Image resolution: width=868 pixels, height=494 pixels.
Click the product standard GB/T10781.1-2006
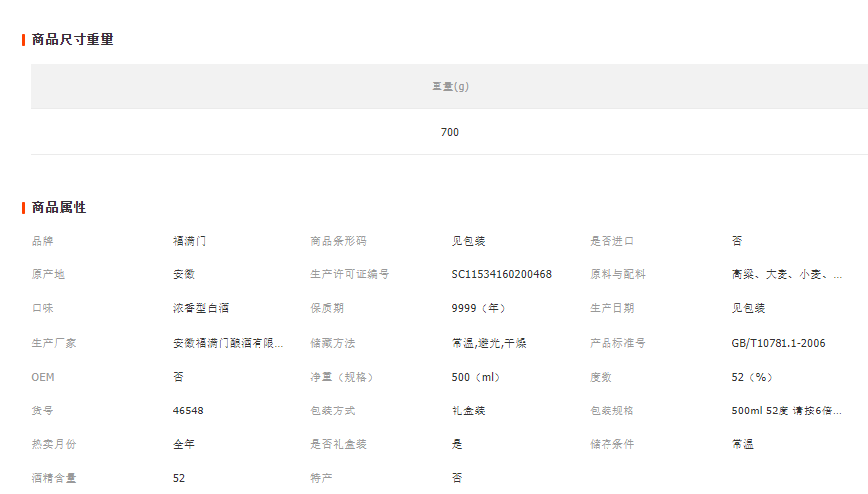click(x=778, y=343)
